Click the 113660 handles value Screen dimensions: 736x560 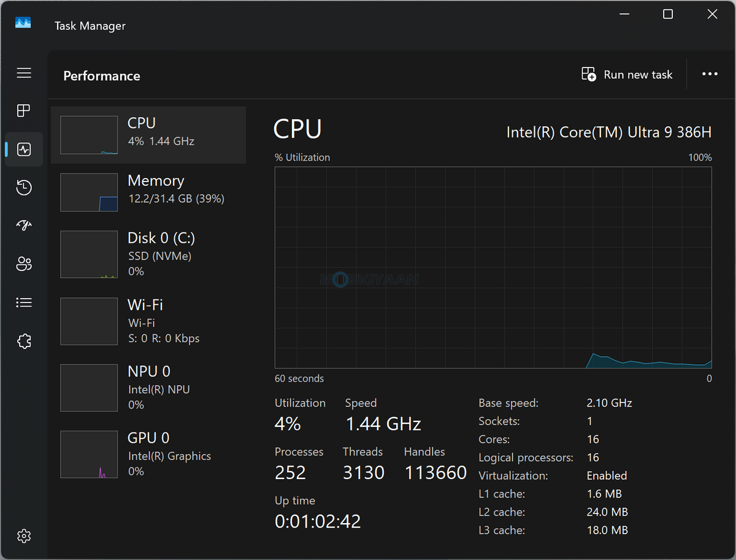tap(435, 473)
